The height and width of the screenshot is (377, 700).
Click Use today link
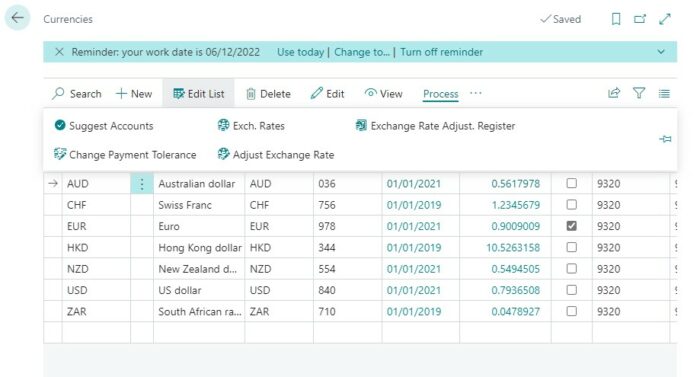(x=300, y=52)
